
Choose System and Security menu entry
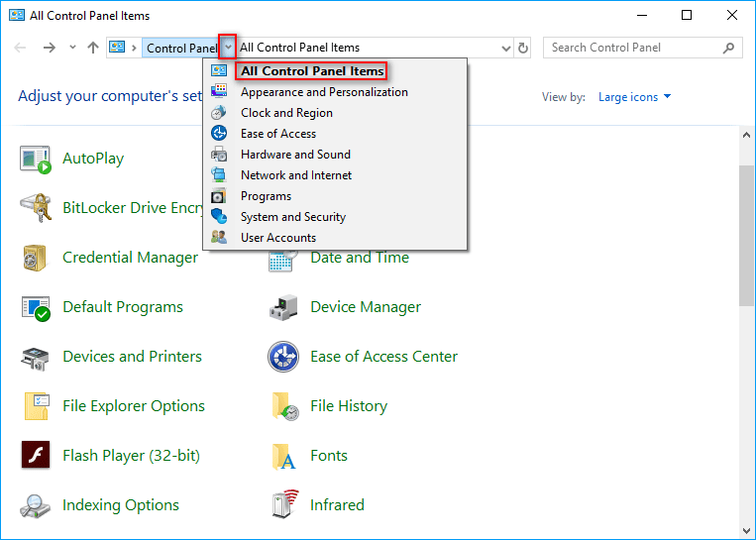tap(293, 217)
